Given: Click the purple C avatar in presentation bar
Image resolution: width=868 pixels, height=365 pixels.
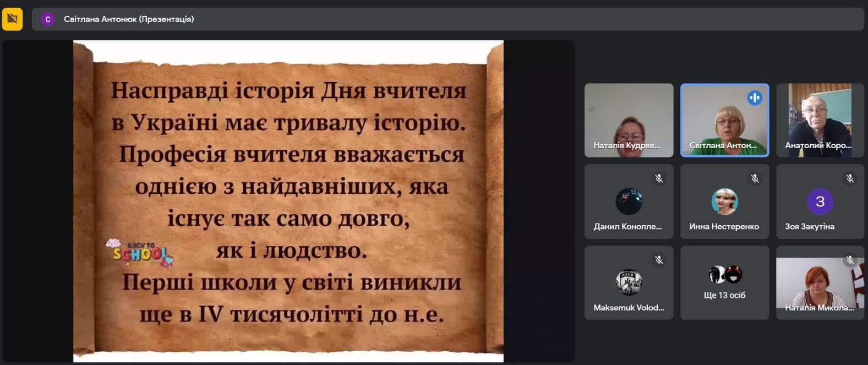Looking at the screenshot, I should (x=48, y=19).
